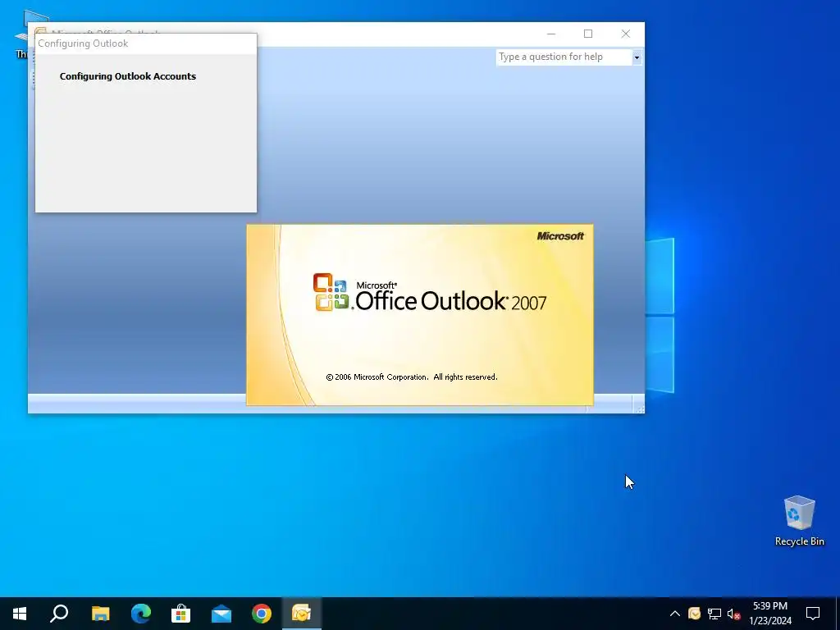Click the Office Outlook 2007 splash screen
This screenshot has height=630, width=840.
[x=419, y=315]
